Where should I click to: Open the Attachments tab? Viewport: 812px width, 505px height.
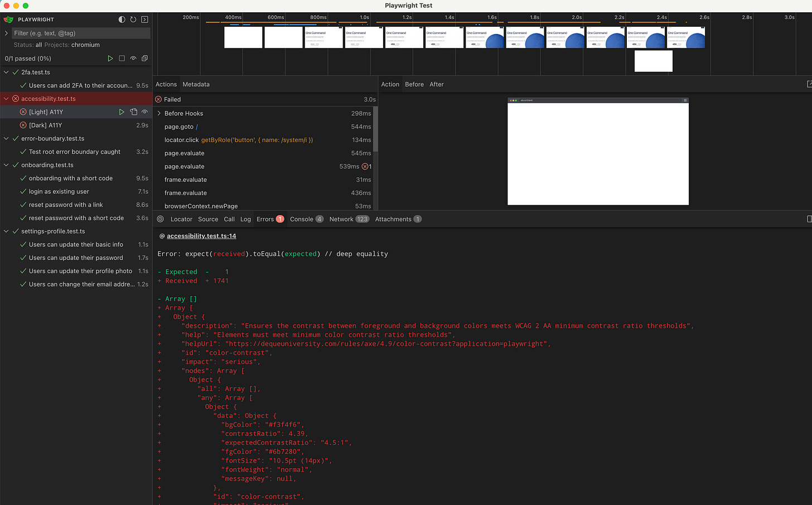tap(398, 219)
